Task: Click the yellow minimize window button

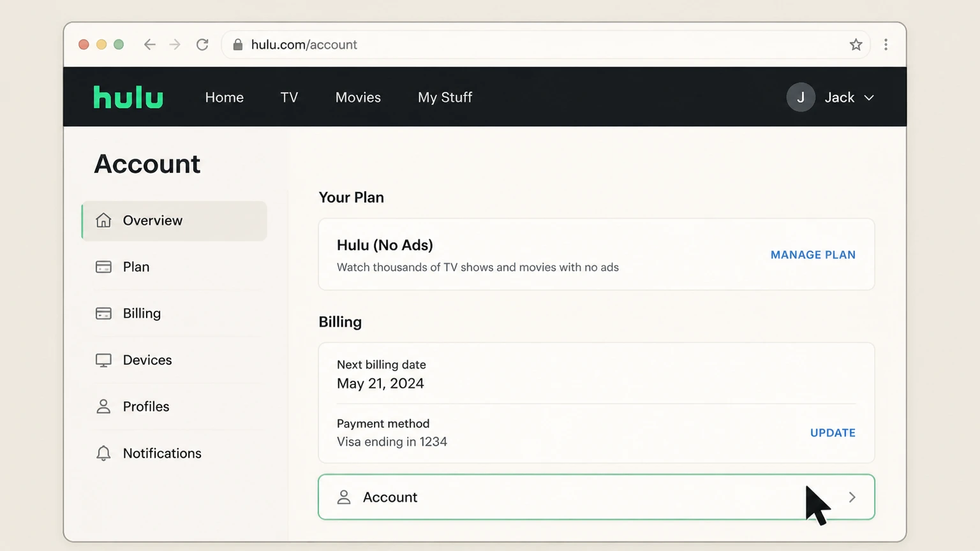Action: coord(101,45)
